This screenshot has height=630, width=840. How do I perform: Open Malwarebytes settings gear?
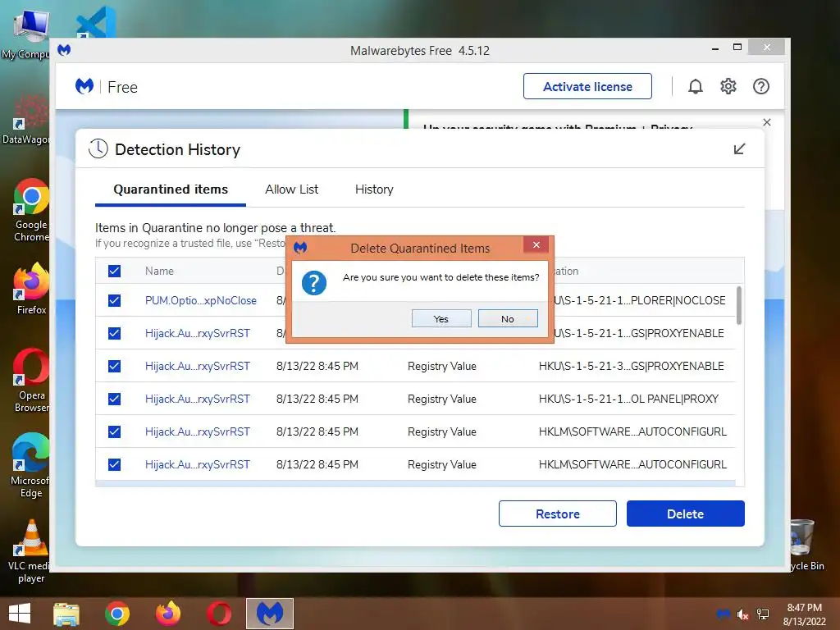(x=728, y=86)
